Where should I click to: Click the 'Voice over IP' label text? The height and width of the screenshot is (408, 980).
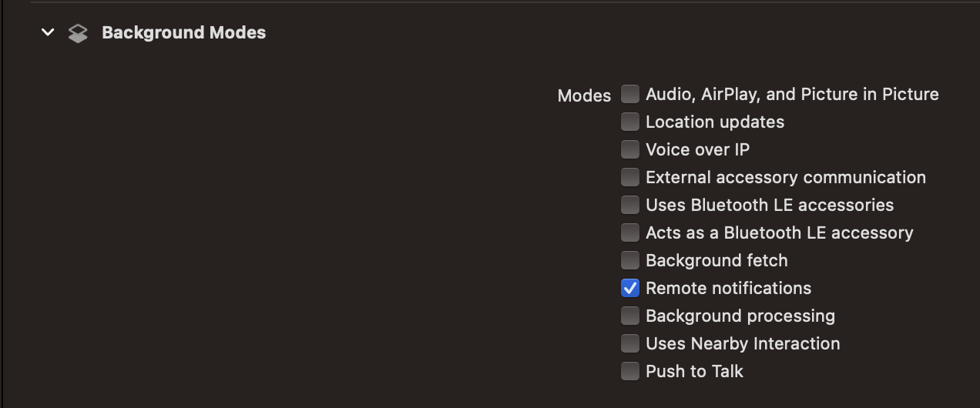tap(697, 149)
